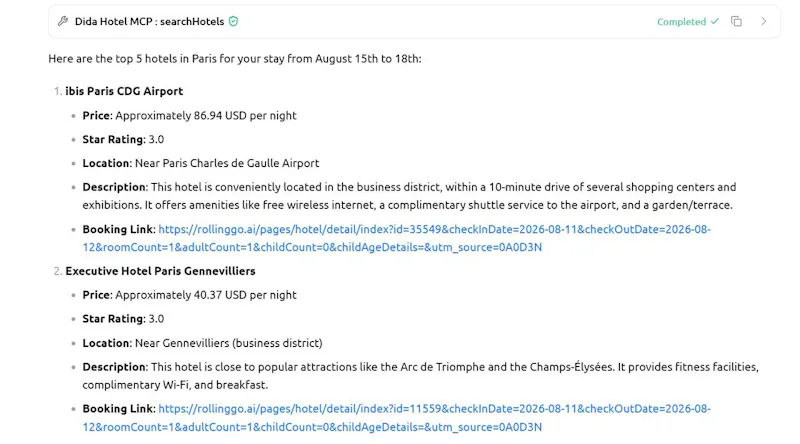Click the Dida Hotel MCP : searchHotels title

[x=149, y=21]
